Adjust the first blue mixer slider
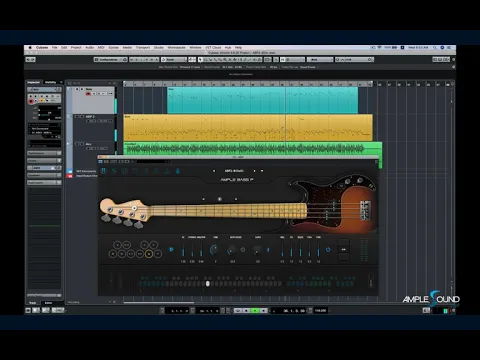Screen dimensions: 480x360 tap(183, 249)
